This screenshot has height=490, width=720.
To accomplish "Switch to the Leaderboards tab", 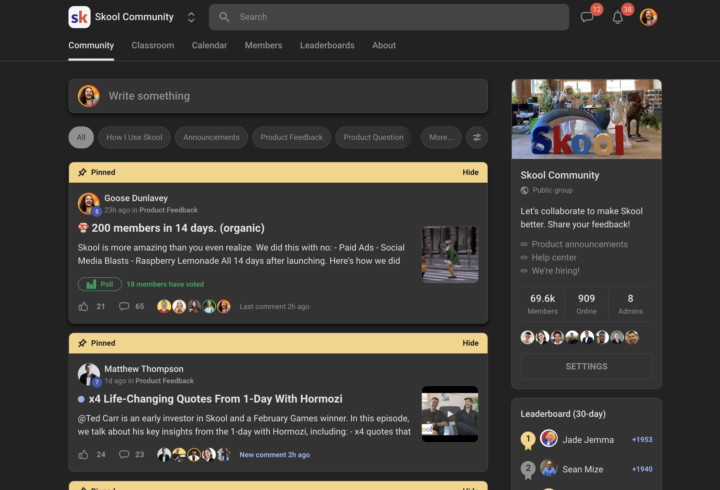I will click(327, 45).
